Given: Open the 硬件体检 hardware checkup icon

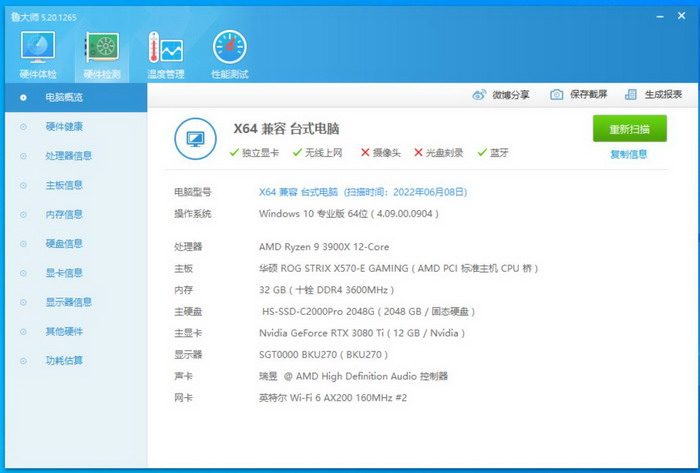Looking at the screenshot, I should click(38, 48).
